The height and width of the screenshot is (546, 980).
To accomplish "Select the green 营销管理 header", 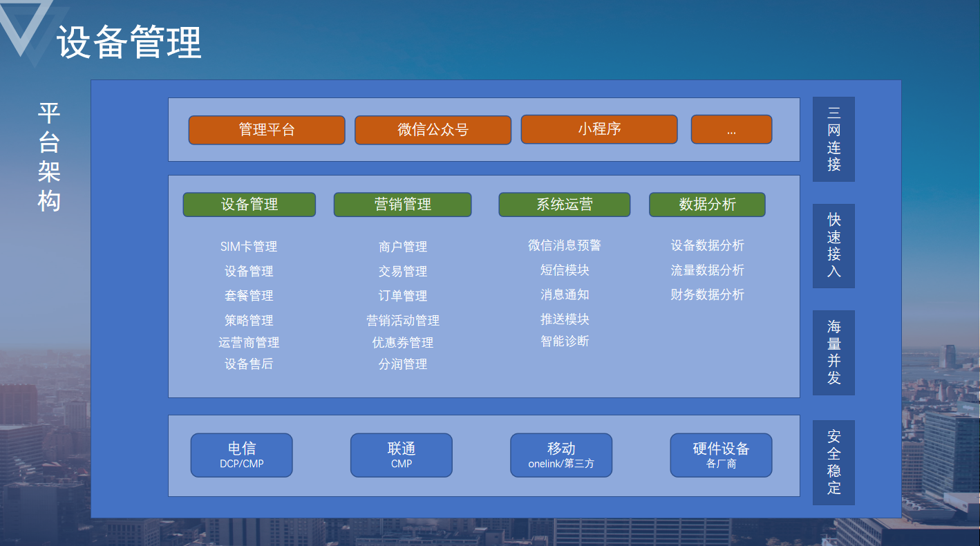I will pos(403,205).
